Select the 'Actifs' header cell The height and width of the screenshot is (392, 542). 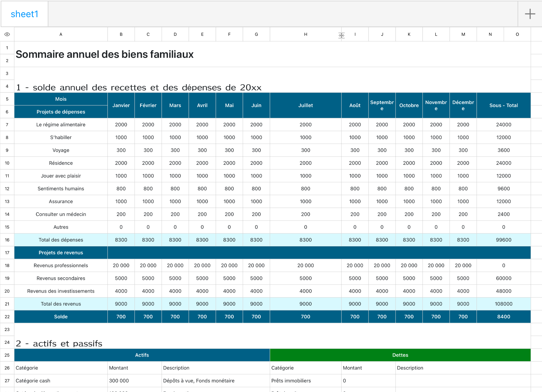pos(142,355)
